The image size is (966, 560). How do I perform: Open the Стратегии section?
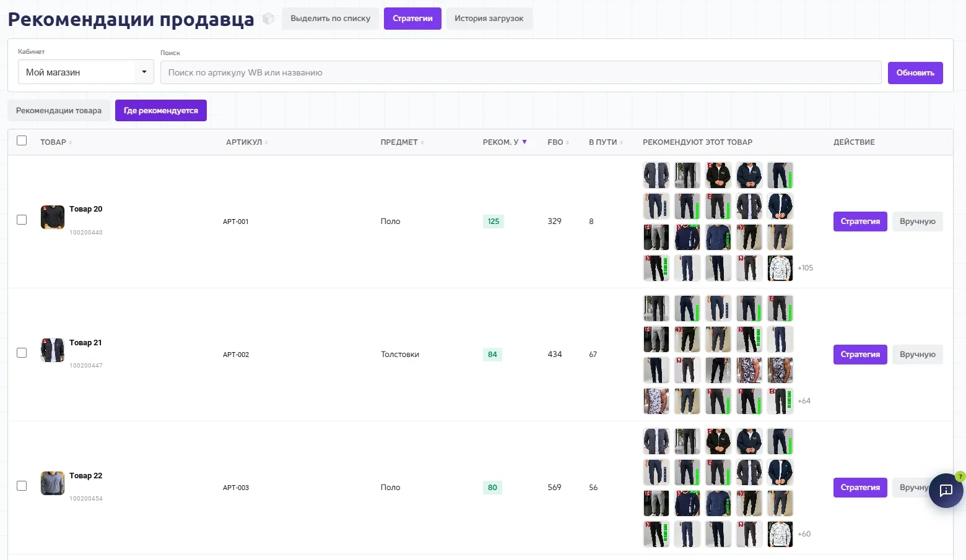click(x=412, y=19)
